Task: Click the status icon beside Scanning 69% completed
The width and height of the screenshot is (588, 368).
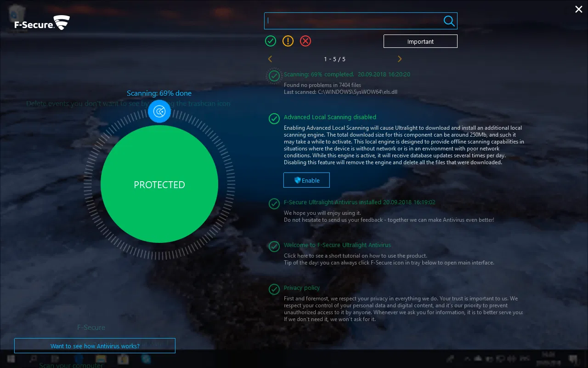Action: tap(274, 75)
